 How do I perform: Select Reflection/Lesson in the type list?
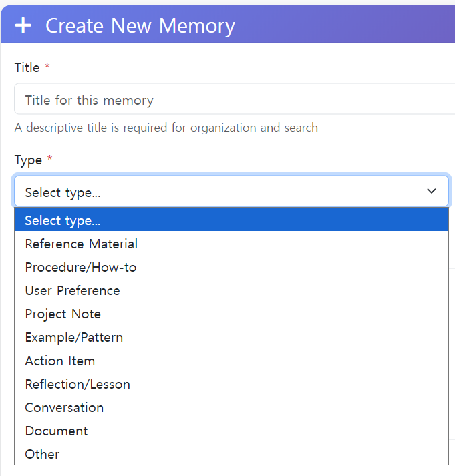coord(78,384)
